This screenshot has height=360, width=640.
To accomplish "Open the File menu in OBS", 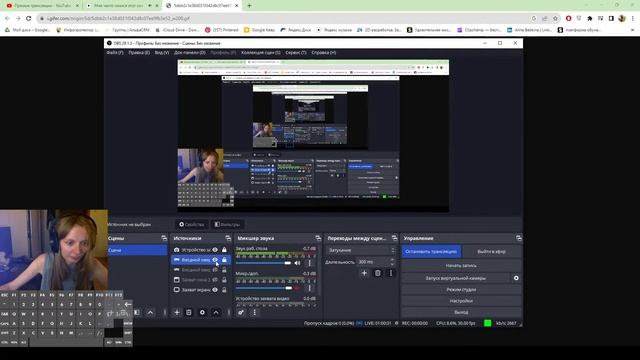I will [115, 53].
